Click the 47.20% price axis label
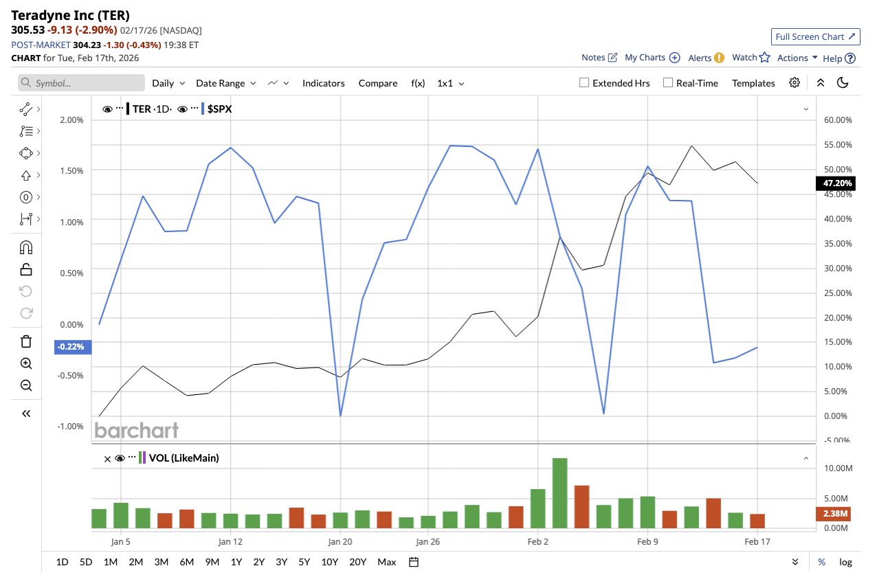877x588 pixels. [834, 183]
